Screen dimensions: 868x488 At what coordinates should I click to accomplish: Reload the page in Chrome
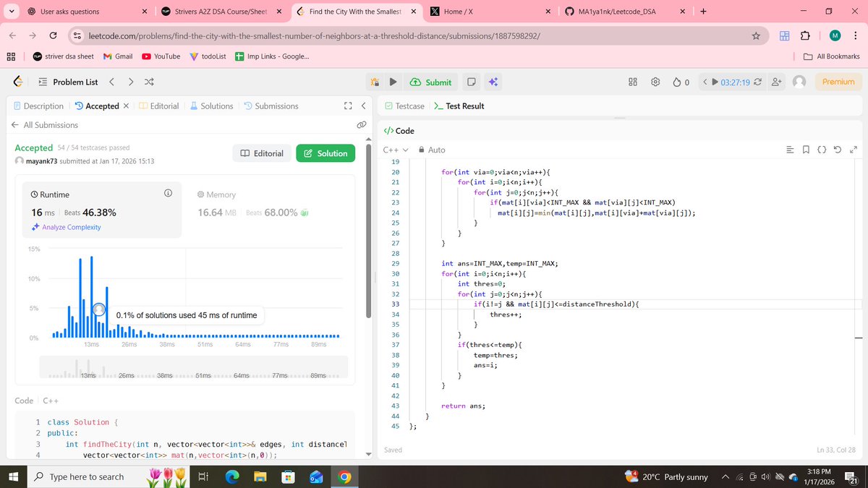click(53, 35)
